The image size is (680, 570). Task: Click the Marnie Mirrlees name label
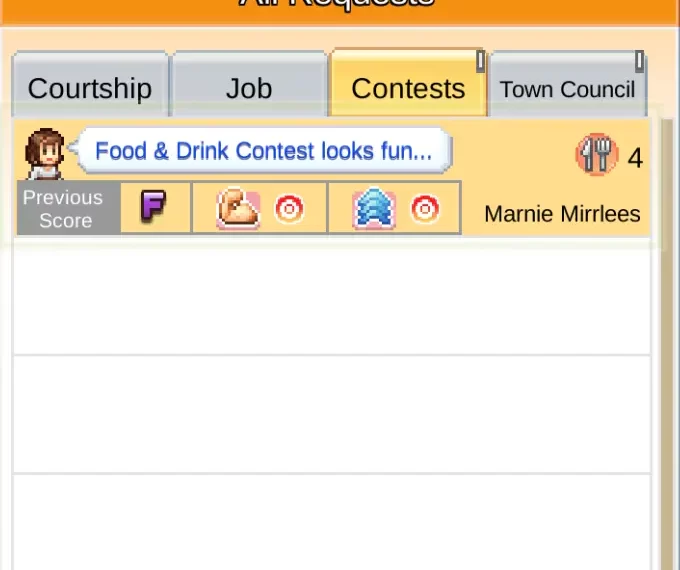(562, 213)
